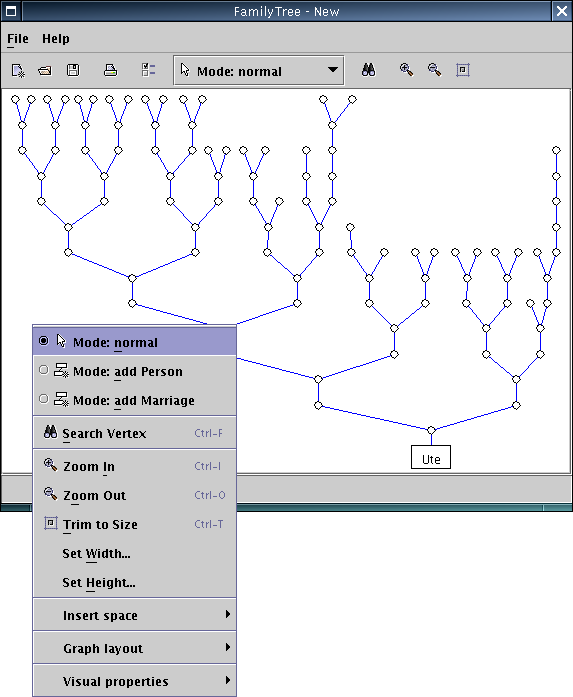Close the FamilyTree window

(562, 11)
